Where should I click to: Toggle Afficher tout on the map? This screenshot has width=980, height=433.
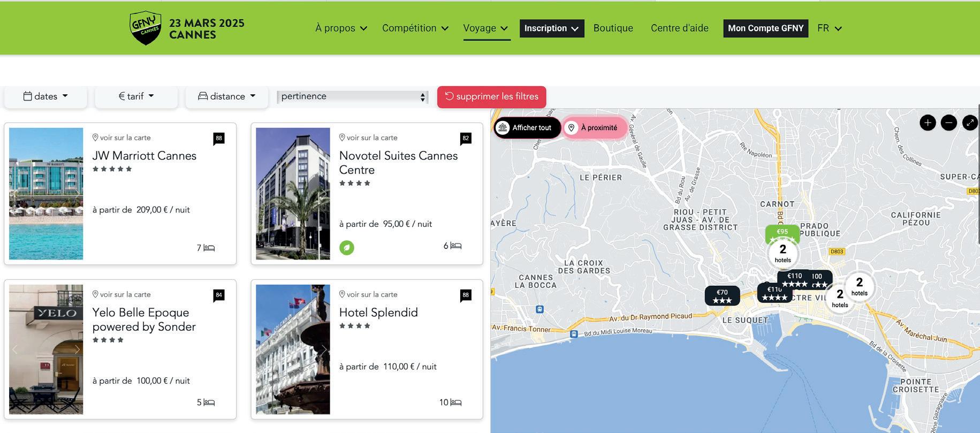pos(527,128)
